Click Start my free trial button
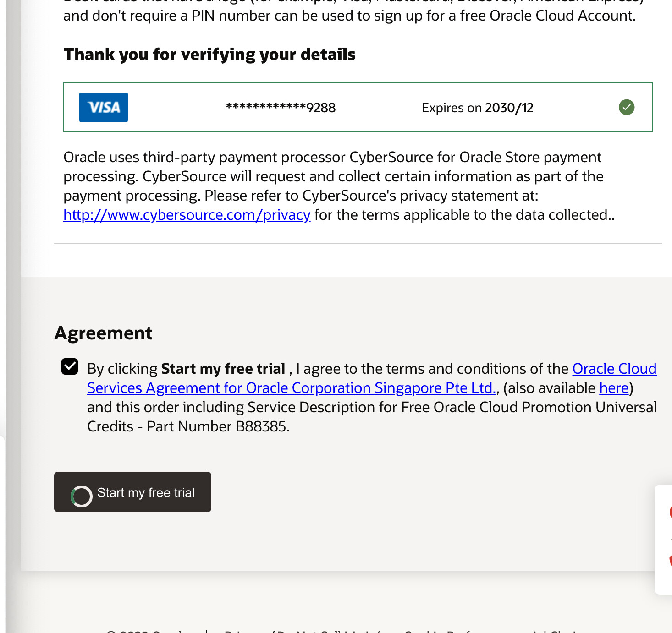 [132, 492]
